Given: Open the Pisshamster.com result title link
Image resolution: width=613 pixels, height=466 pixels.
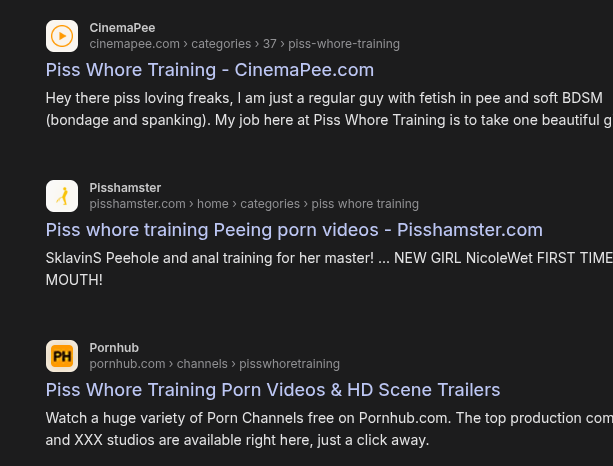Looking at the screenshot, I should pos(294,230).
